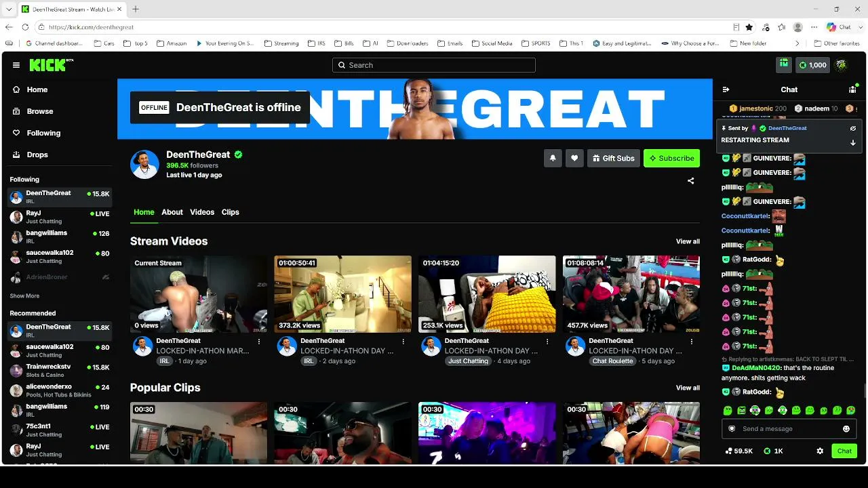868x488 pixels.
Task: Refresh the page with reload icon
Action: (x=25, y=27)
